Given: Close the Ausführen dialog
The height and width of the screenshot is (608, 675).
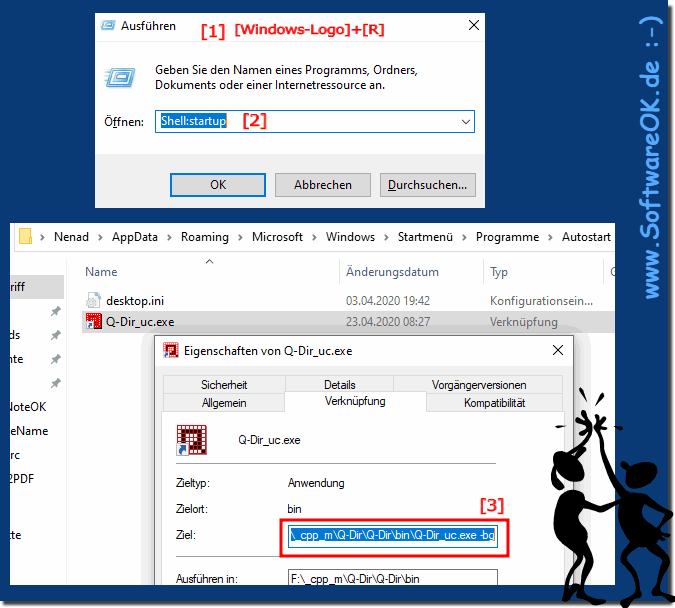Looking at the screenshot, I should click(474, 25).
